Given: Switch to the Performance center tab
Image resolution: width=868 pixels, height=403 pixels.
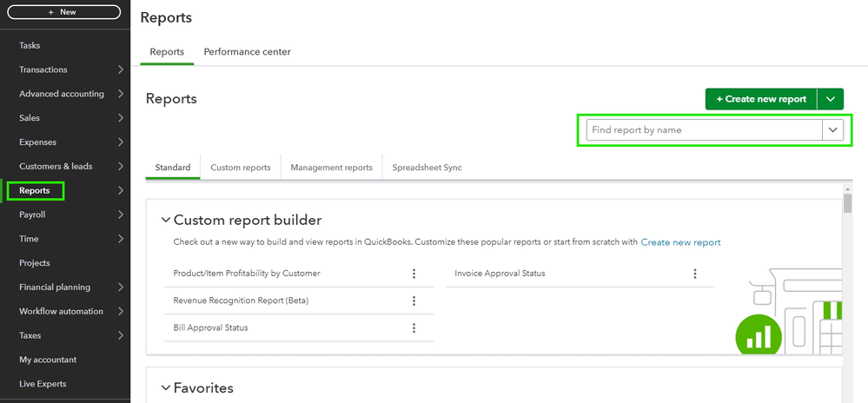Looking at the screenshot, I should [247, 51].
